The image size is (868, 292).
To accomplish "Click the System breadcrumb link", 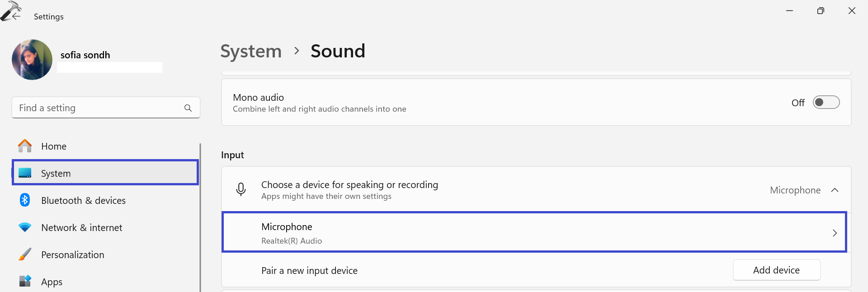I will point(251,51).
